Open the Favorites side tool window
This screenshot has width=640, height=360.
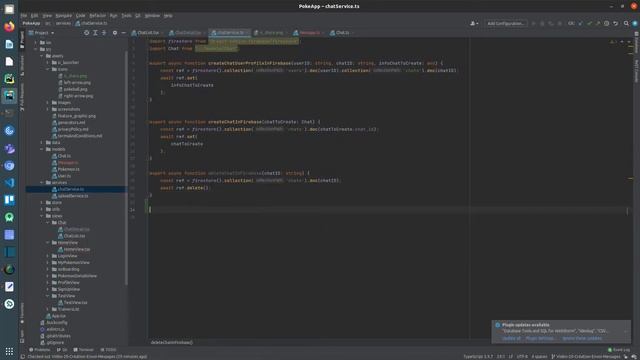(22, 312)
